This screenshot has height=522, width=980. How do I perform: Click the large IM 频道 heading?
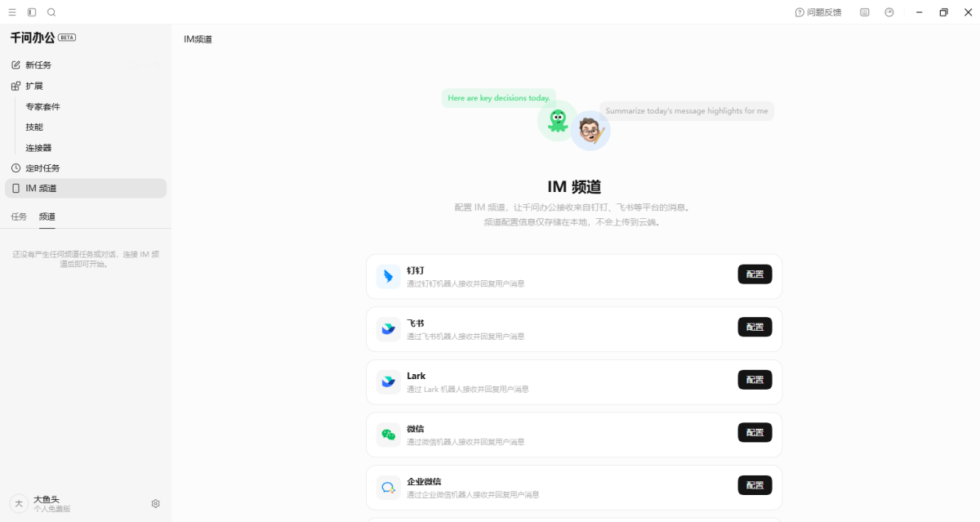(574, 187)
